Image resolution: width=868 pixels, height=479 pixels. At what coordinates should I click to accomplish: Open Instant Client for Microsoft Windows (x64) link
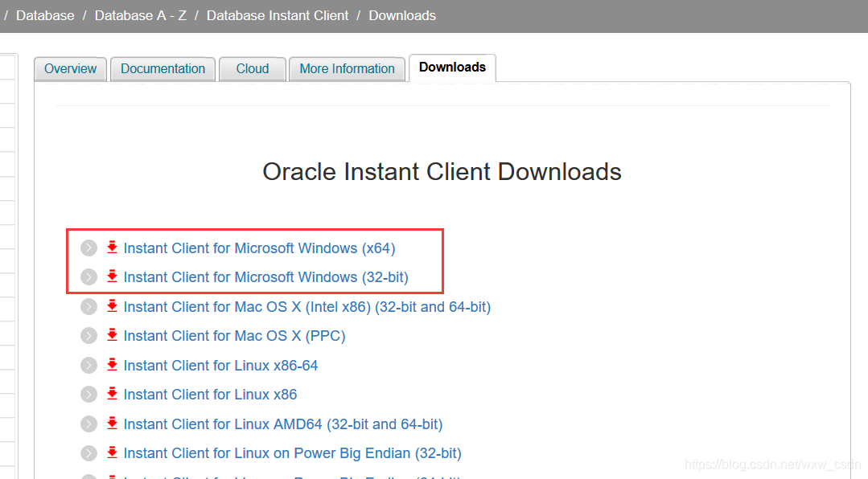259,248
